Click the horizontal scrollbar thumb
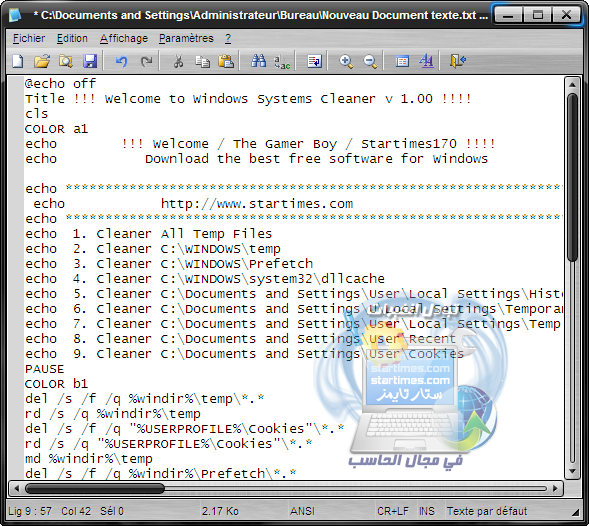The height and width of the screenshot is (526, 589). [x=95, y=488]
